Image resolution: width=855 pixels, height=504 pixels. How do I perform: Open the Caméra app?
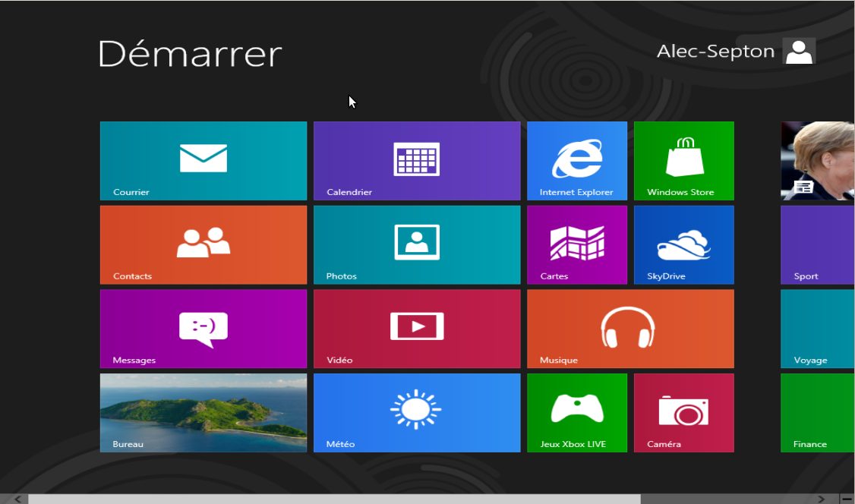pos(683,412)
